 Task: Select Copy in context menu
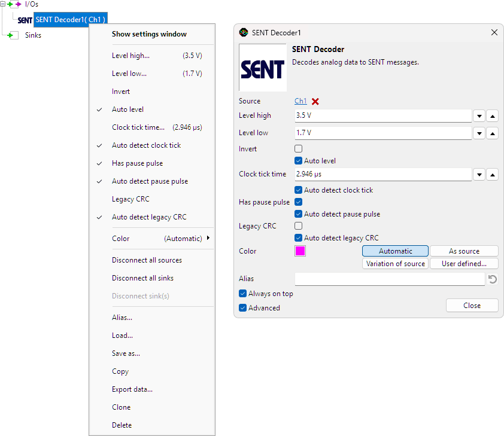[x=152, y=371]
